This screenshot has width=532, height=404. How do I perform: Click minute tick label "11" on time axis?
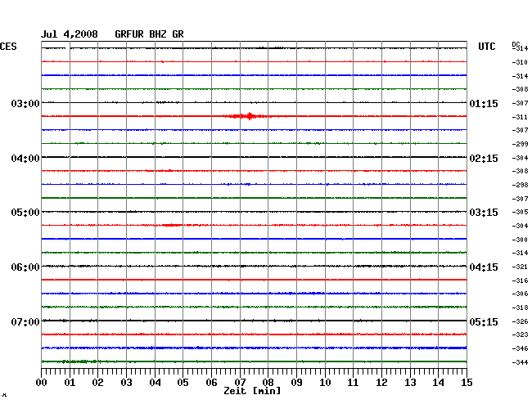353,382
